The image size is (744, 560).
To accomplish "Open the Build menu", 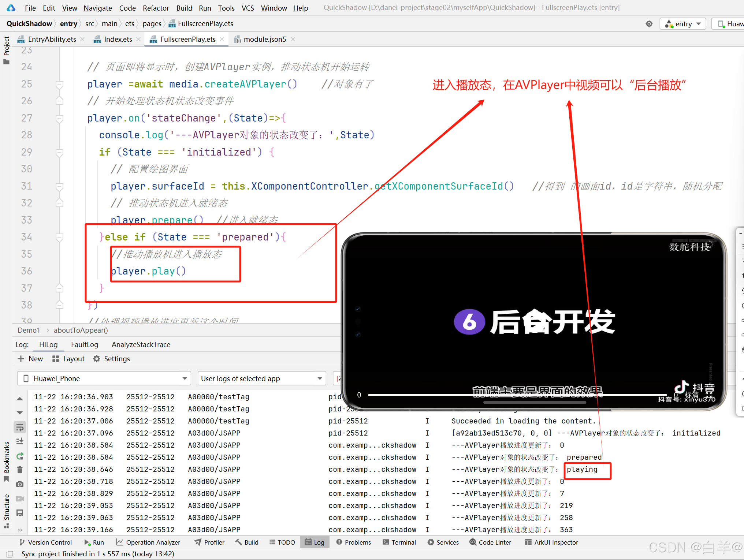I will pyautogui.click(x=184, y=8).
